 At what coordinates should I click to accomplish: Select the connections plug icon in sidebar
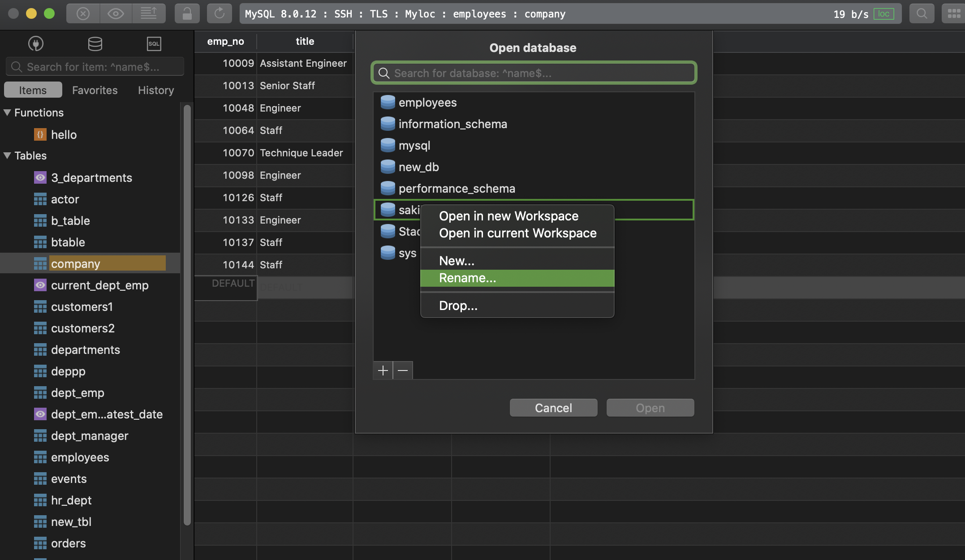[x=36, y=43]
